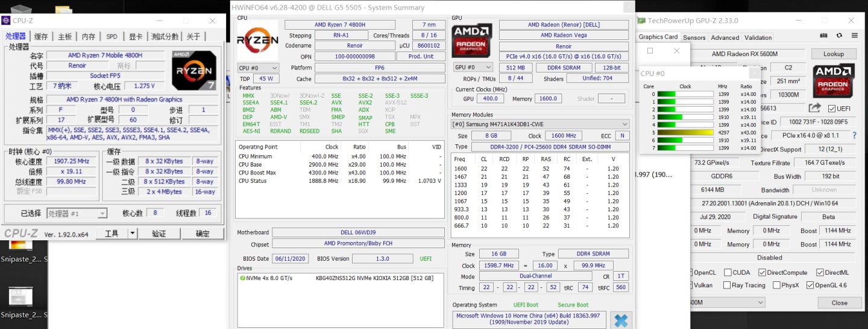Toggle the PhysX checkbox
Viewport: 868px width, 329px height.
coord(777,286)
